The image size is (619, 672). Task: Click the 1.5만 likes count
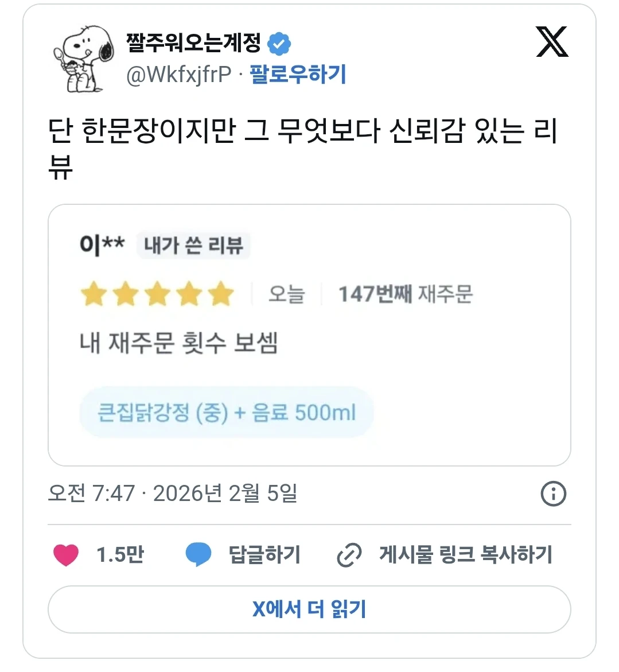120,554
